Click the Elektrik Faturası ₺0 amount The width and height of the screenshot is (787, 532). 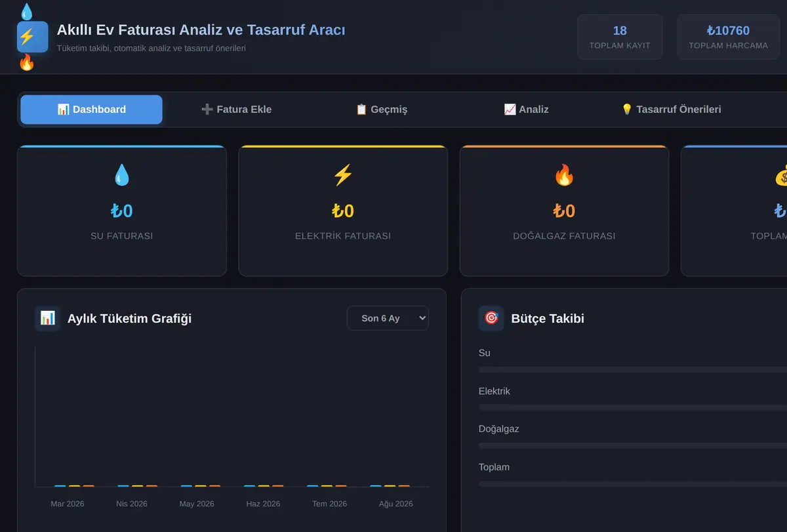(343, 211)
